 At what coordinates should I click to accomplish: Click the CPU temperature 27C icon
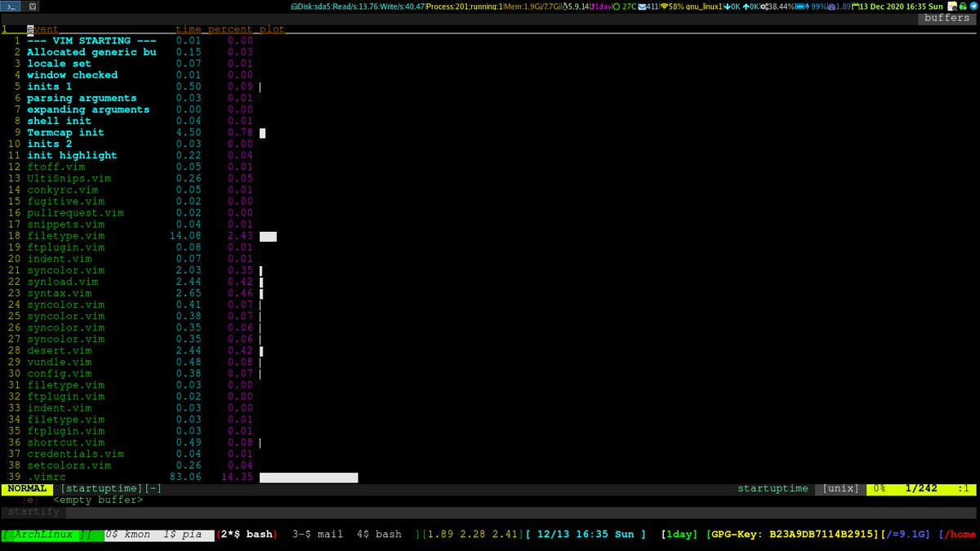coord(617,6)
